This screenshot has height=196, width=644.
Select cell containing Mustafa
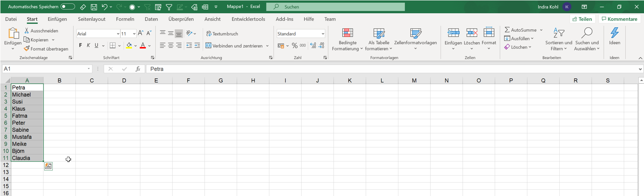[x=27, y=137]
